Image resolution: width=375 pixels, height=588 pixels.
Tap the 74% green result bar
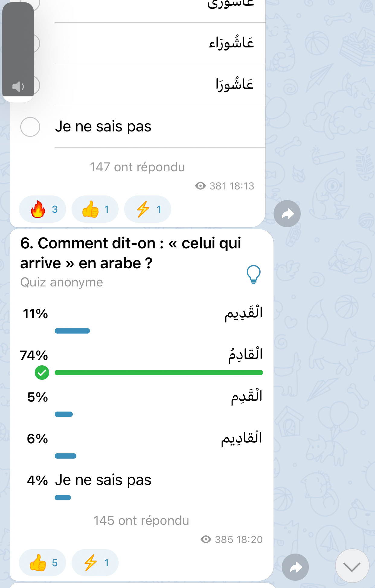(x=159, y=373)
